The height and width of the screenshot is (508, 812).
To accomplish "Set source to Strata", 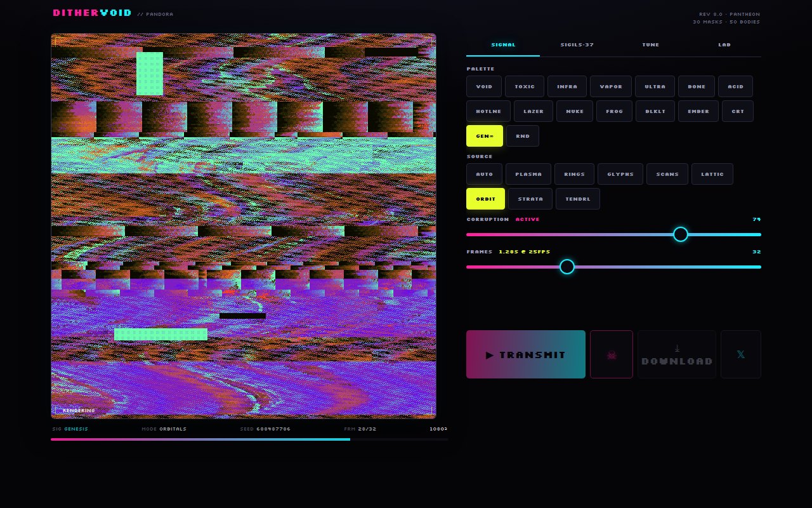I will [x=530, y=199].
